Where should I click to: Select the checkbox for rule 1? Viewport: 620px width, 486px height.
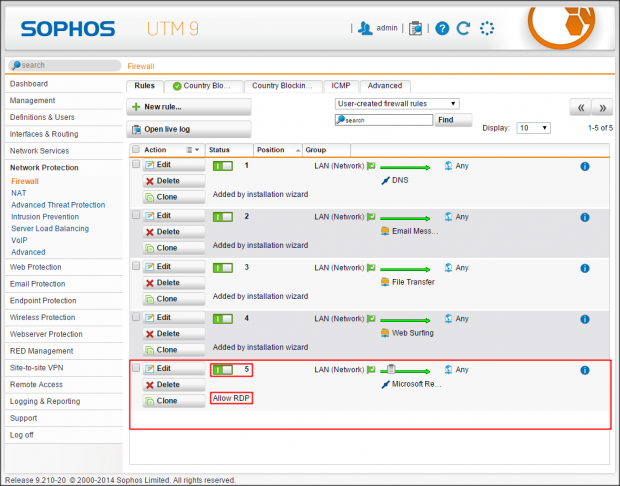pos(136,164)
